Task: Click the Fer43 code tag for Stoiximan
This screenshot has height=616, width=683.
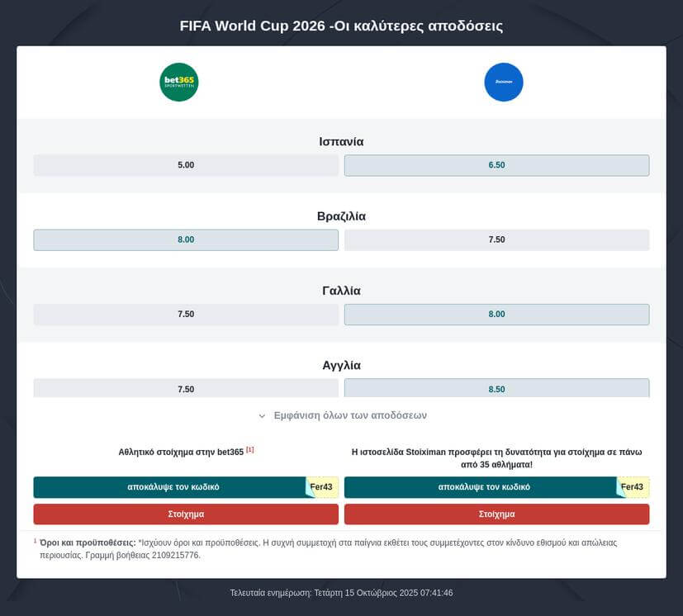Action: coord(633,487)
